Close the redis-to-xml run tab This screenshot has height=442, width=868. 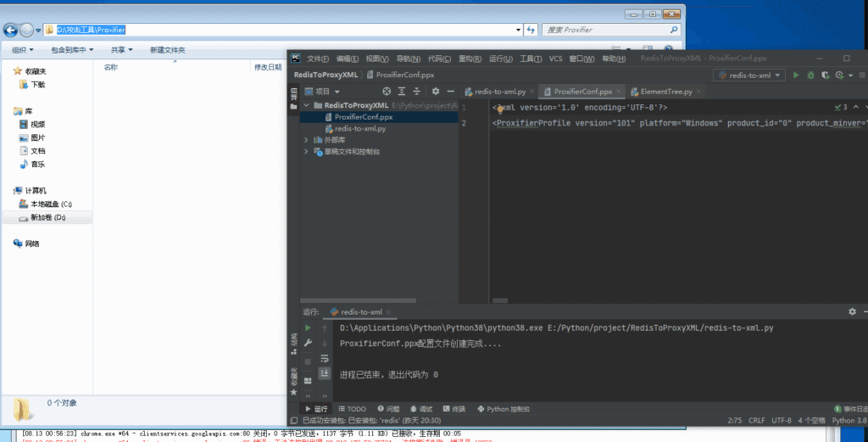388,312
